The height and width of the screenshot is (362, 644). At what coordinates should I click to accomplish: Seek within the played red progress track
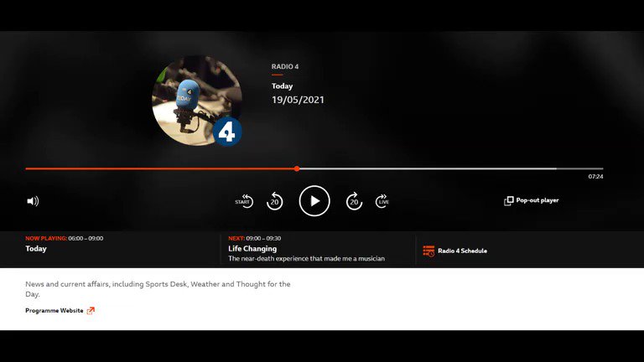[x=160, y=168]
